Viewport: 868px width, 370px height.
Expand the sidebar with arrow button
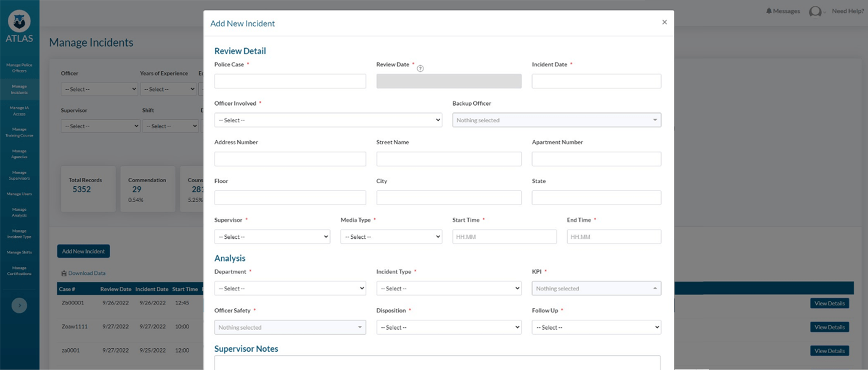pyautogui.click(x=19, y=305)
